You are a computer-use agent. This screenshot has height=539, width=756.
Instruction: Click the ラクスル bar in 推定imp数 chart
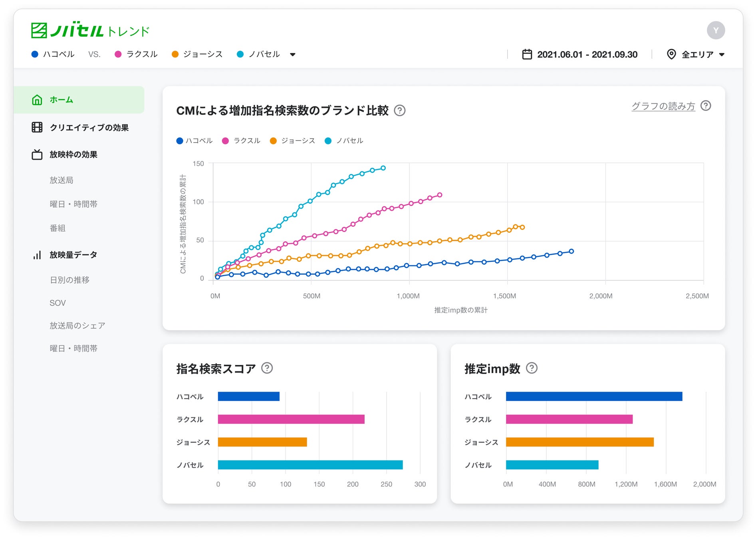tap(569, 419)
